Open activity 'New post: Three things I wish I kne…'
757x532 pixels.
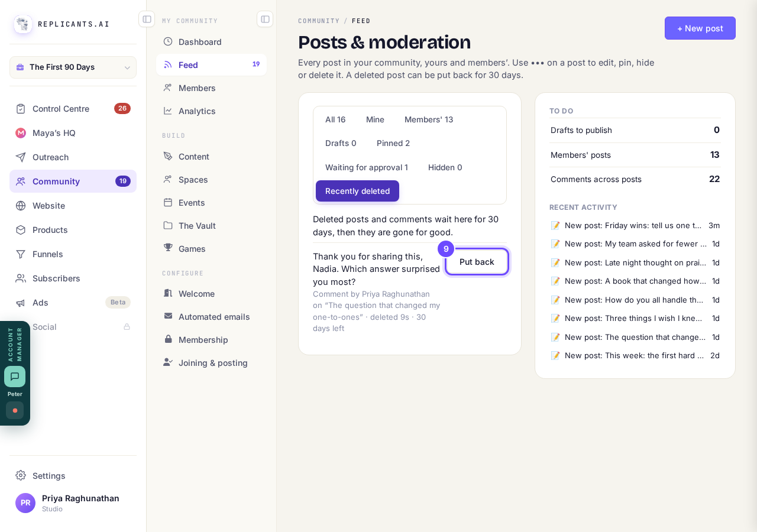(x=635, y=318)
